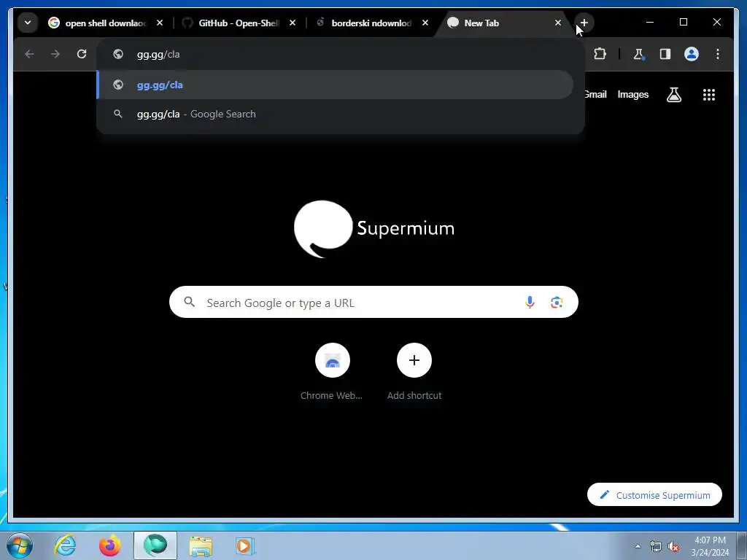747x560 pixels.
Task: Show hidden tray icons arrow
Action: coord(638,546)
